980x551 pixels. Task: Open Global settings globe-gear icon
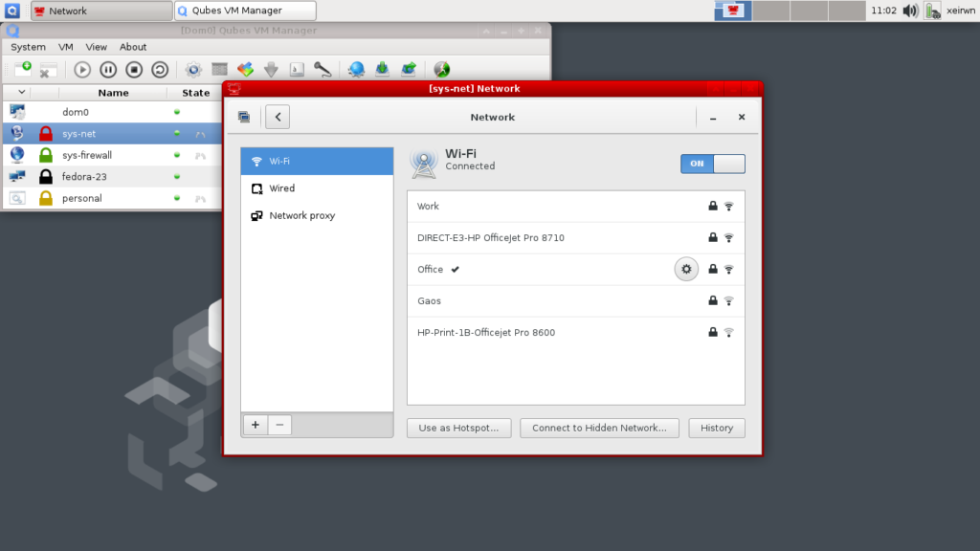coord(356,69)
